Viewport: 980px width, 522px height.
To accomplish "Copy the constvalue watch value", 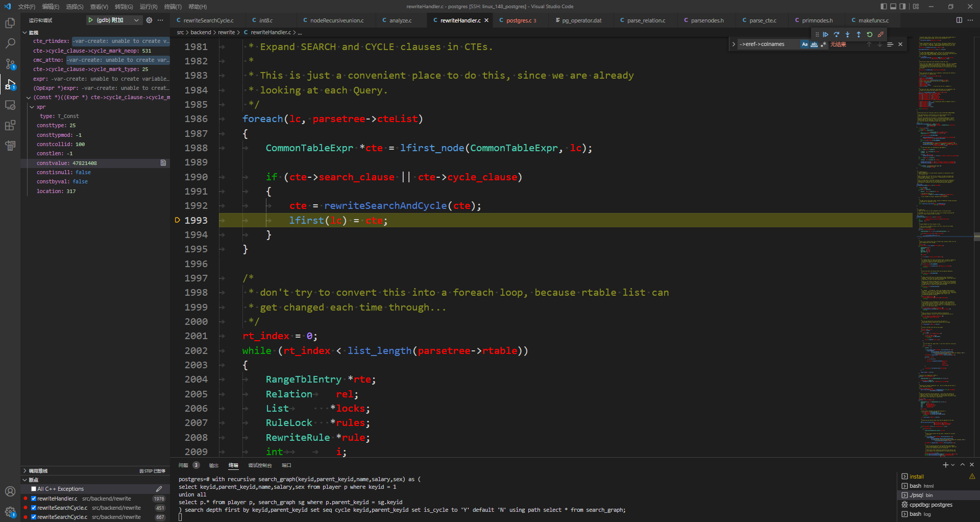I will point(163,163).
